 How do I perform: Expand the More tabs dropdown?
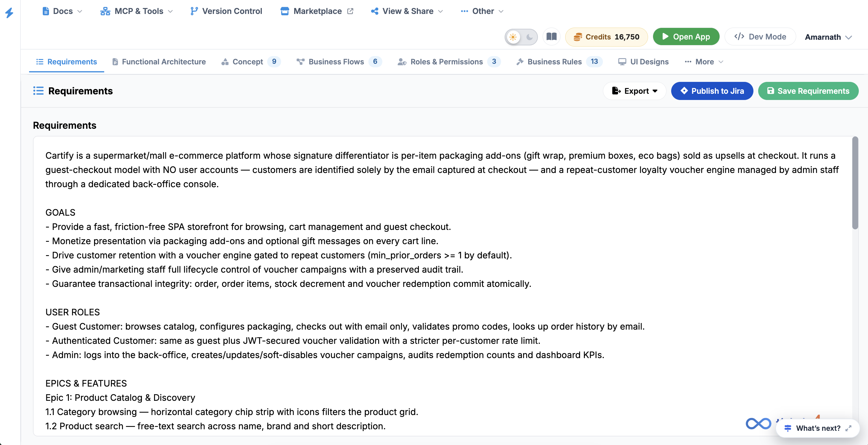coord(704,62)
